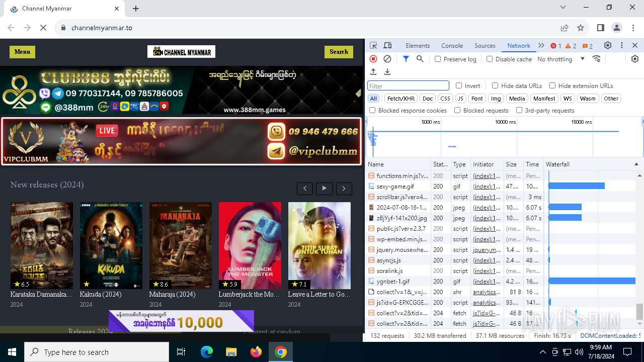Viewport: 644px width, 362px height.
Task: Tick the Blocked requests checkbox
Action: pos(457,110)
